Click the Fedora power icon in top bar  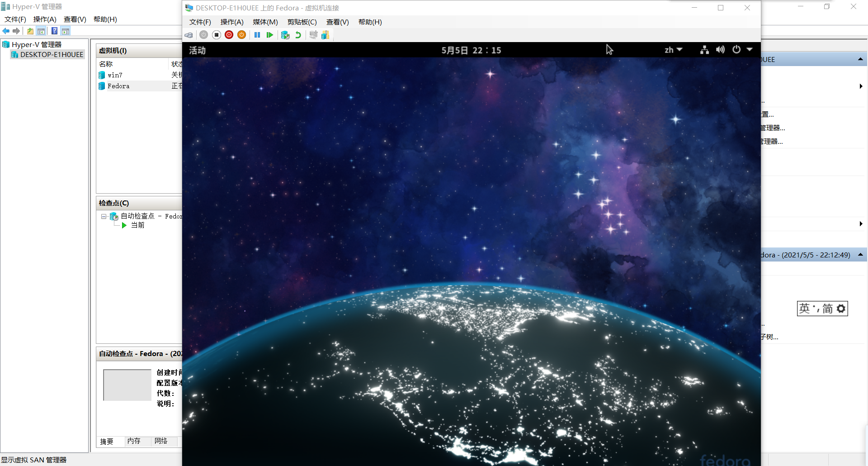coord(736,50)
